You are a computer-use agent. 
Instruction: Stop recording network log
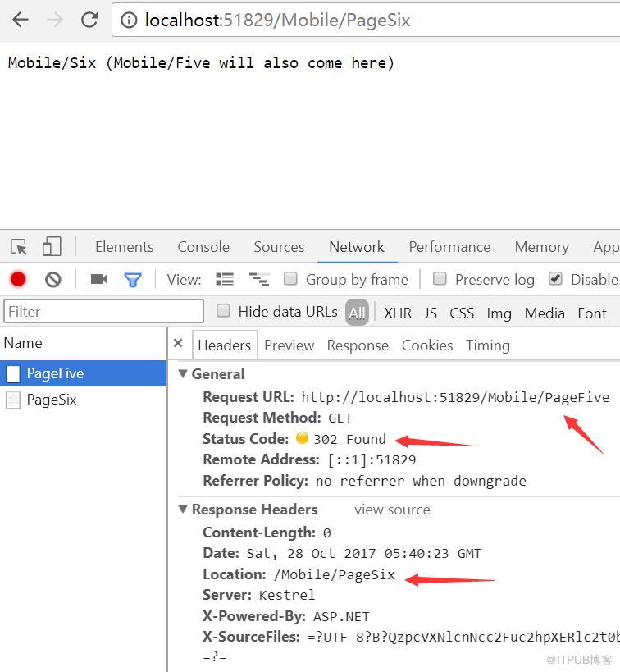(18, 280)
